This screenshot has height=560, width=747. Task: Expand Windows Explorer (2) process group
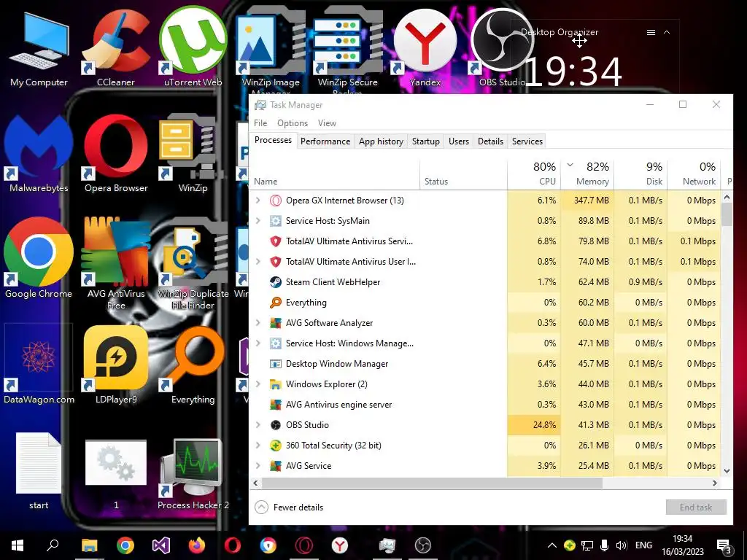point(258,384)
